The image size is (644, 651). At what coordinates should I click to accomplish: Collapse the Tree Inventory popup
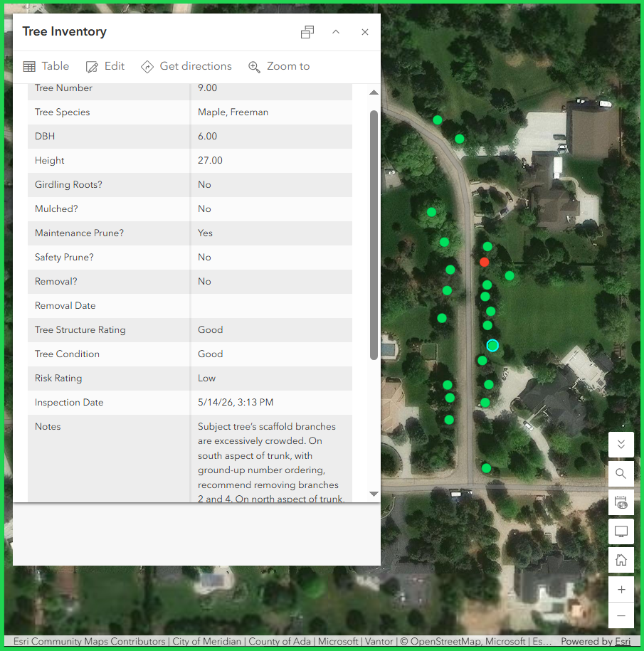pyautogui.click(x=336, y=32)
